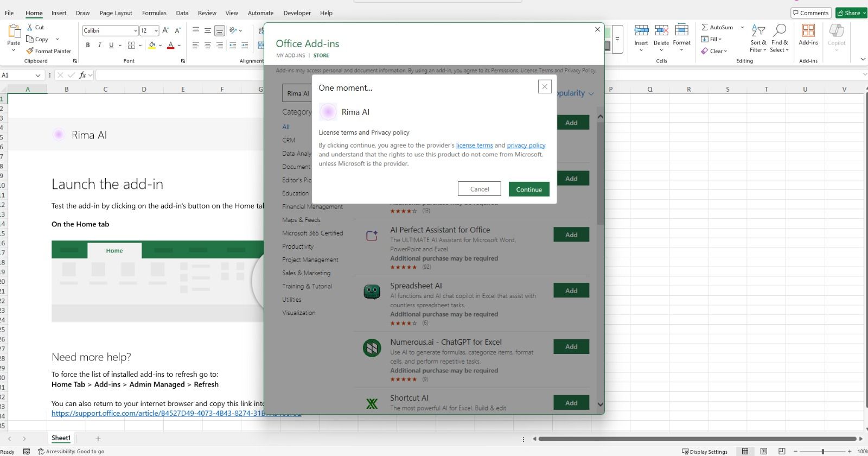Screen dimensions: 868x456
Task: Click the zoom slider in status bar
Action: tap(822, 452)
